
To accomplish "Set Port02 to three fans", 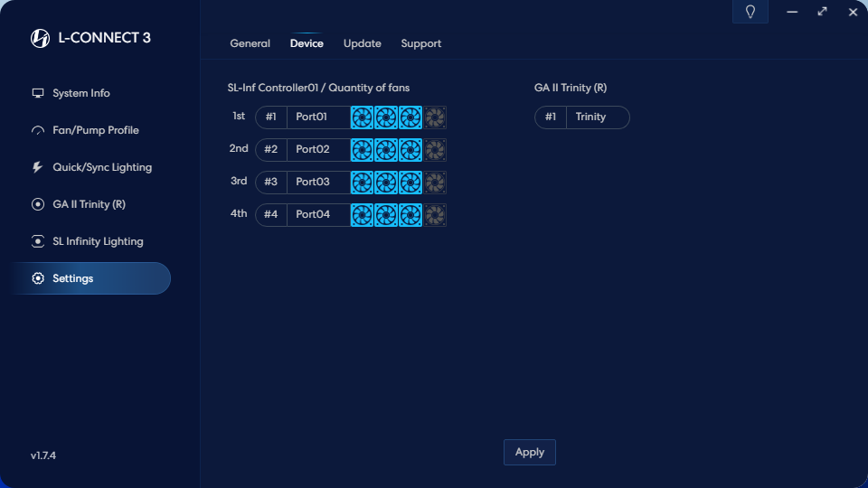I will [x=410, y=150].
